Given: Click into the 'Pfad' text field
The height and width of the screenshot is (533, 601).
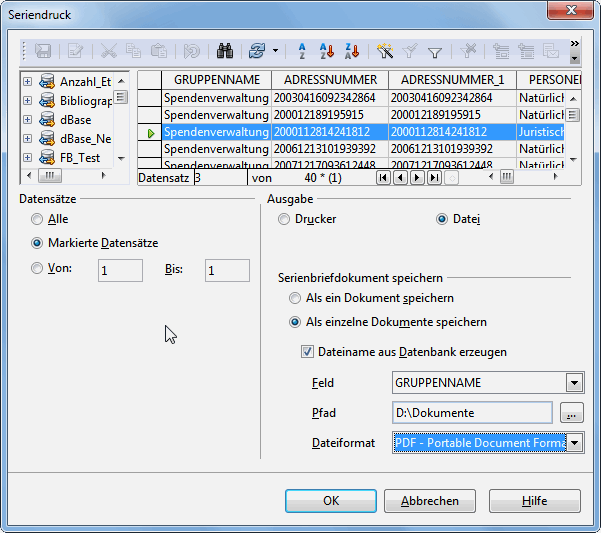Looking at the screenshot, I should click(472, 413).
